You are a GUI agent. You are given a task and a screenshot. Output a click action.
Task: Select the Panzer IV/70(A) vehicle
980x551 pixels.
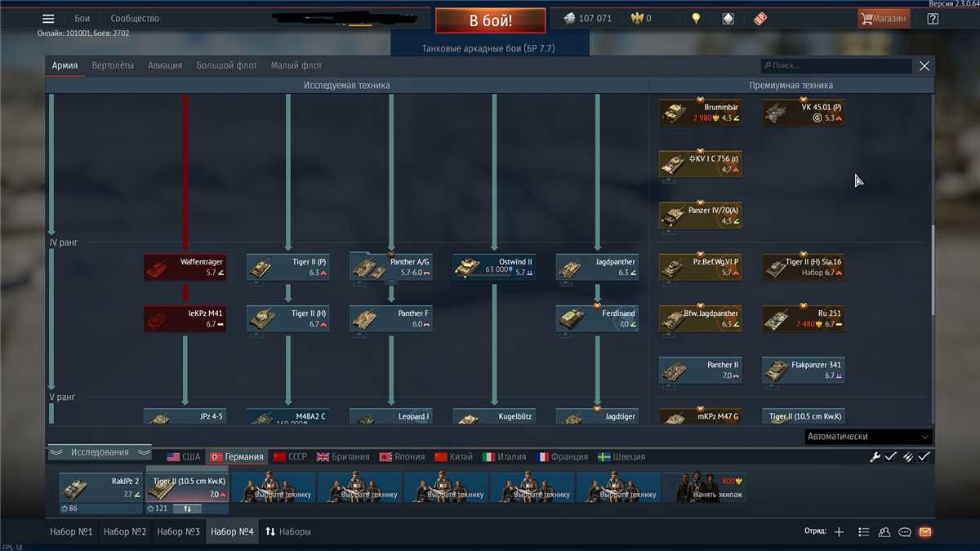[700, 216]
